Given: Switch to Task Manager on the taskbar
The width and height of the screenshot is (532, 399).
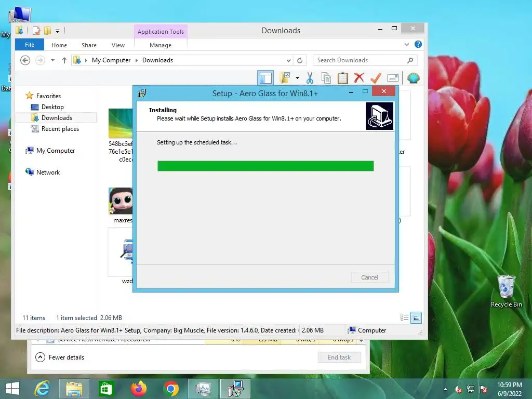Looking at the screenshot, I should [x=203, y=389].
